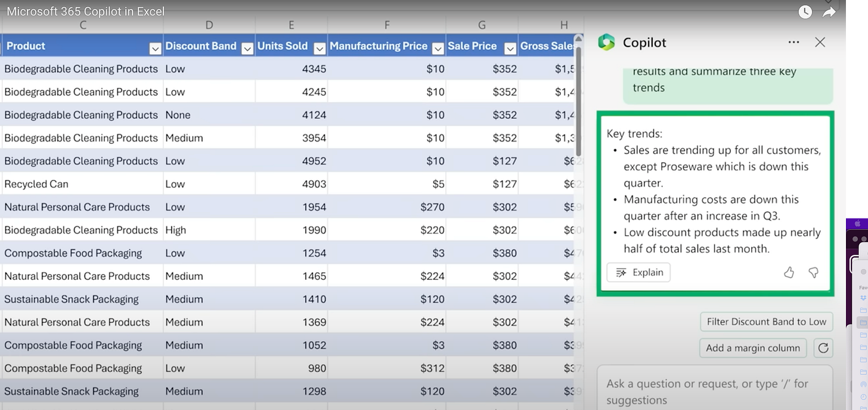Select column E header
This screenshot has height=410, width=868.
[x=292, y=25]
